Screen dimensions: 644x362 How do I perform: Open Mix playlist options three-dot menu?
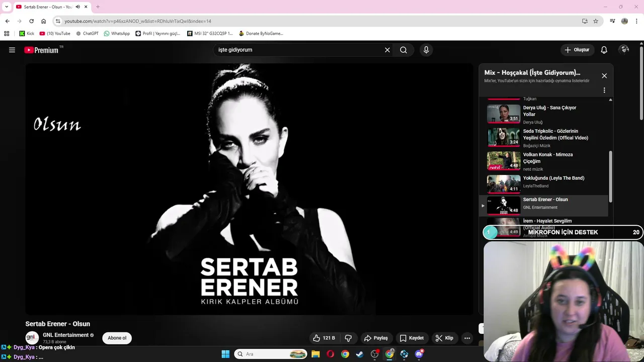tap(604, 90)
